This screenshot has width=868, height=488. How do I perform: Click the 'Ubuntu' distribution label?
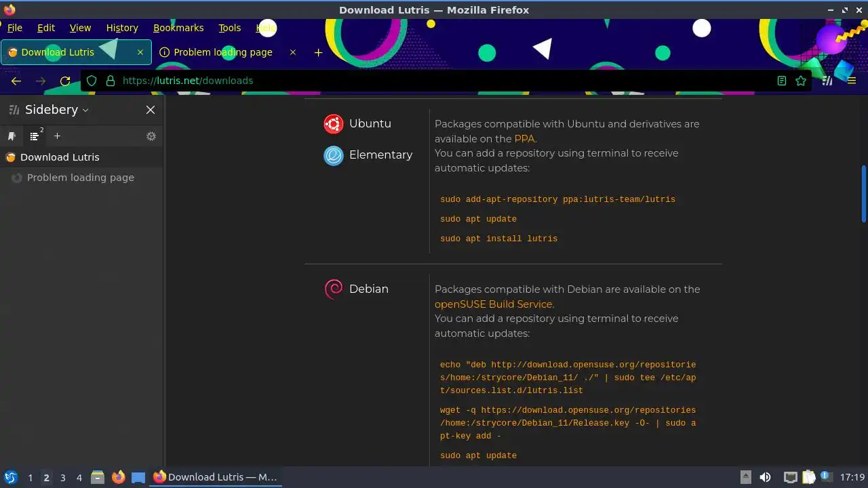point(370,123)
